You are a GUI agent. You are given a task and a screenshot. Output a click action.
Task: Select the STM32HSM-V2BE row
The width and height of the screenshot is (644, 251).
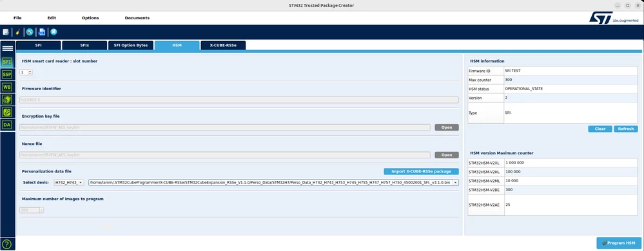[x=553, y=190]
